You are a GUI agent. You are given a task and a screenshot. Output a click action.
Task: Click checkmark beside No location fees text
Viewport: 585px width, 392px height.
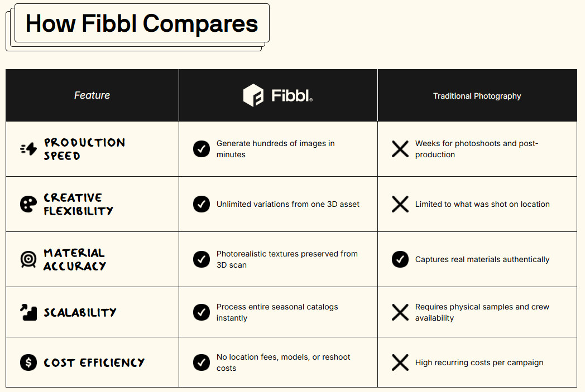pos(202,362)
